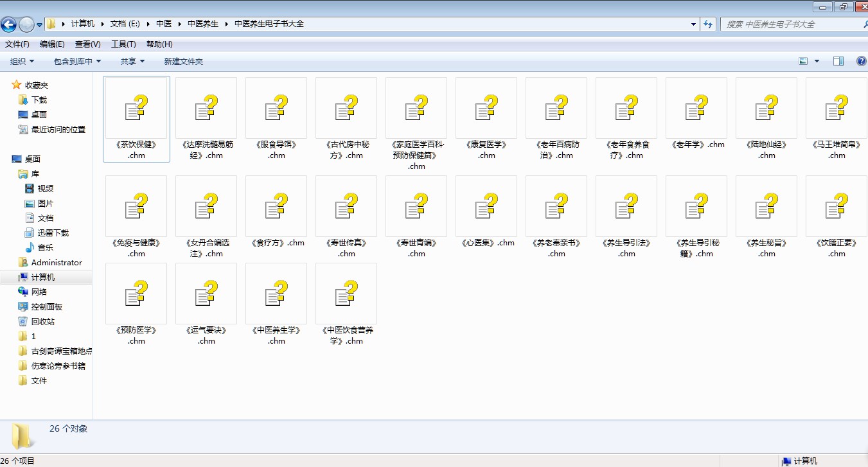The width and height of the screenshot is (868, 467).
Task: Select the 《心医集》.chm file icon
Action: pos(486,206)
